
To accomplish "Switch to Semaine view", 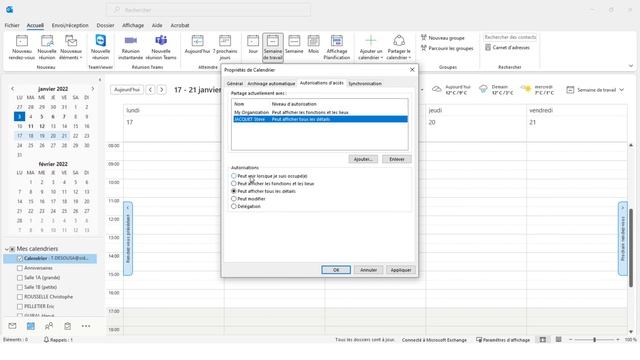I will (294, 45).
